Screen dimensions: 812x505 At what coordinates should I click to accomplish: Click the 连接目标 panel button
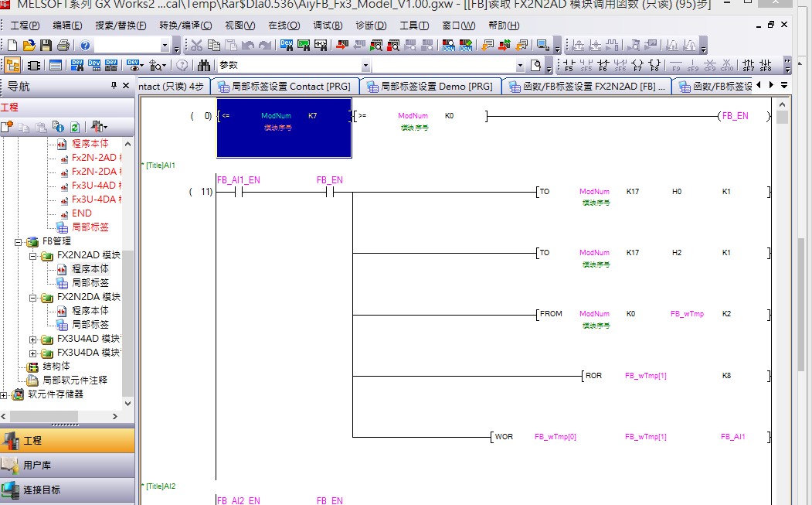(x=67, y=490)
